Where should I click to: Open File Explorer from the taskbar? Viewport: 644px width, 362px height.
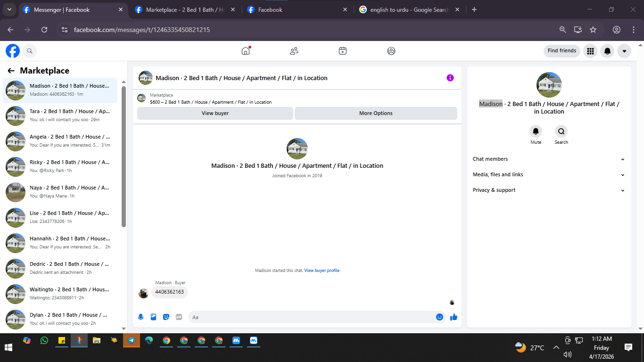tap(97, 340)
